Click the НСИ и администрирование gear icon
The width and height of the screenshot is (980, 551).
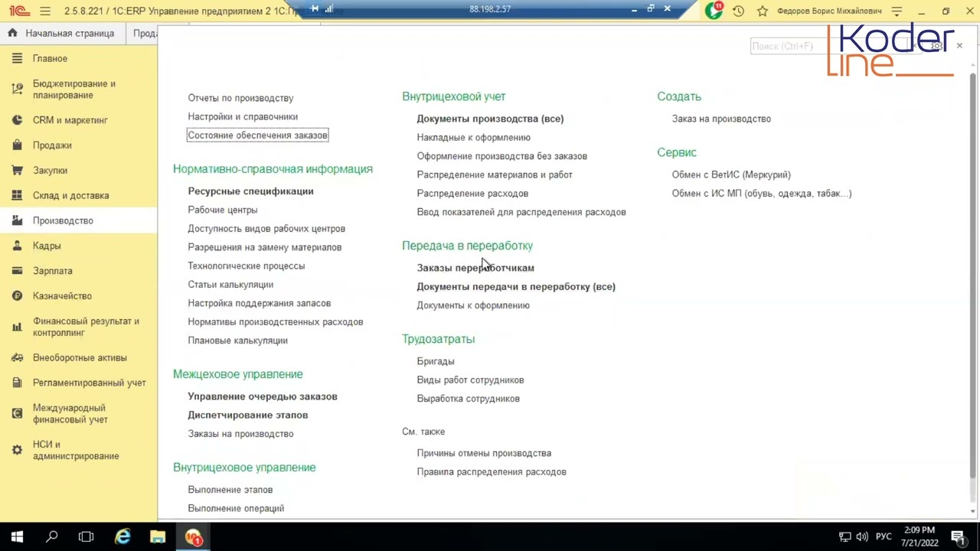coord(17,450)
